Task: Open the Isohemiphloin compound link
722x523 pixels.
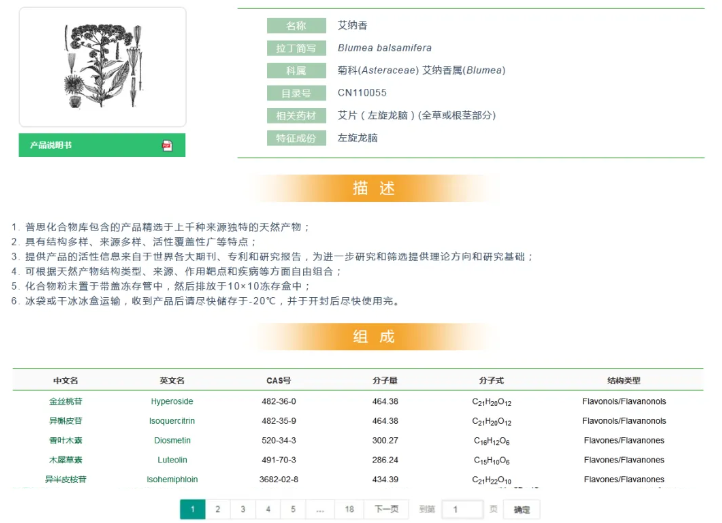Action: click(x=172, y=479)
